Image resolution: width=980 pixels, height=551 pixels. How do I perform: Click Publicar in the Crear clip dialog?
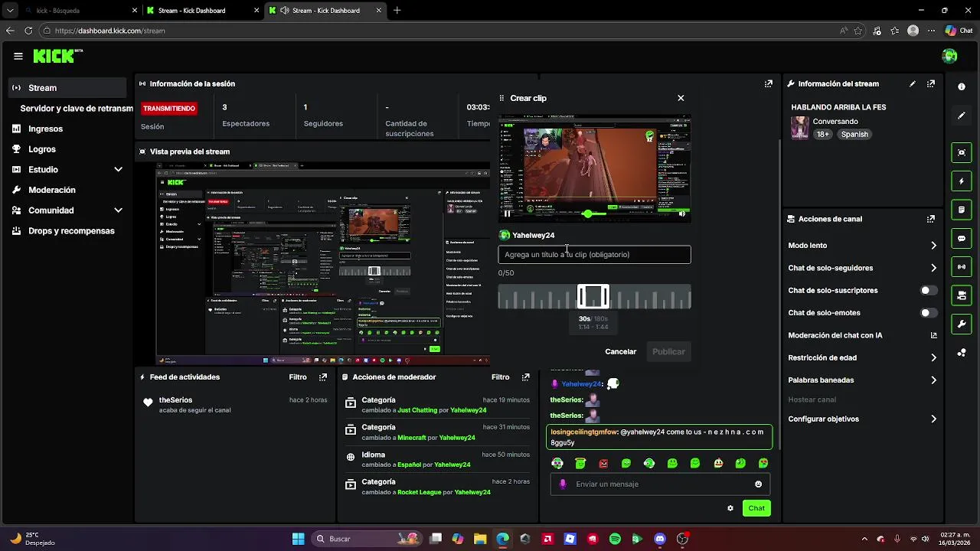(x=668, y=352)
